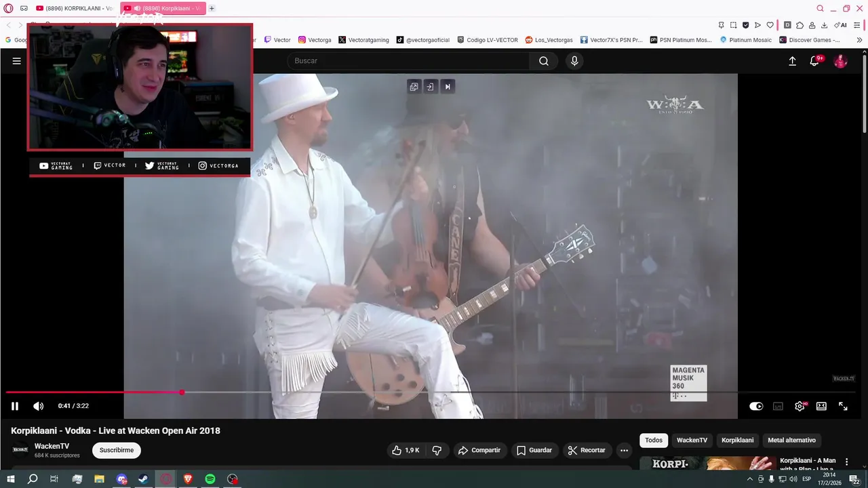
Task: Open browser downloads icon
Action: (x=824, y=25)
